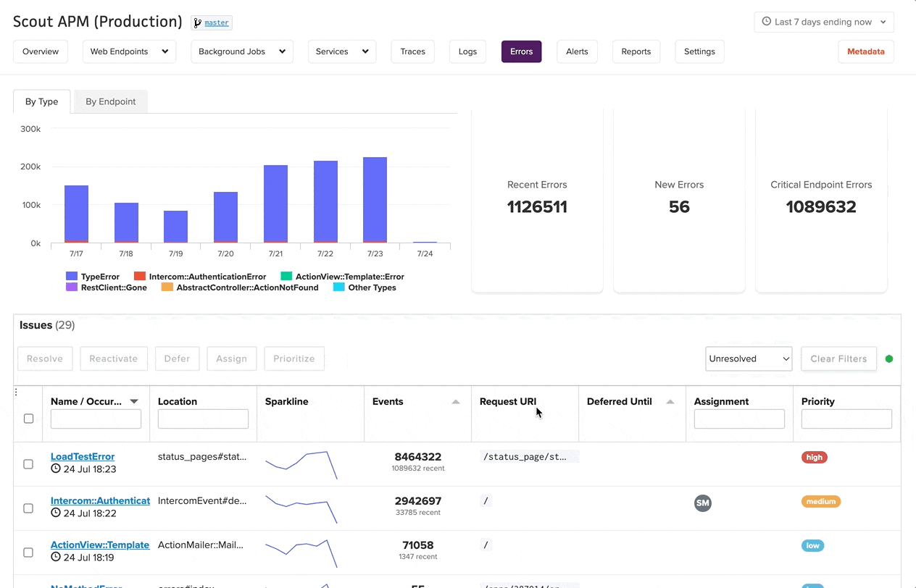Click the clock icon beside 24 Jul 18:23
The height and width of the screenshot is (588, 916).
[x=56, y=469]
